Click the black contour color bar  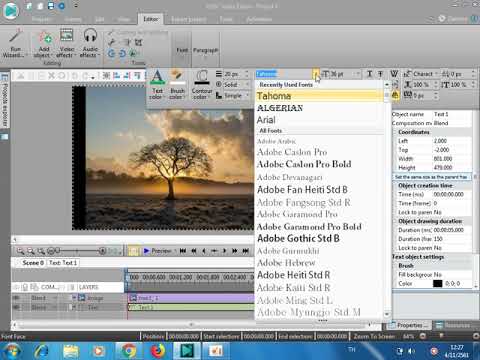[x=202, y=83]
